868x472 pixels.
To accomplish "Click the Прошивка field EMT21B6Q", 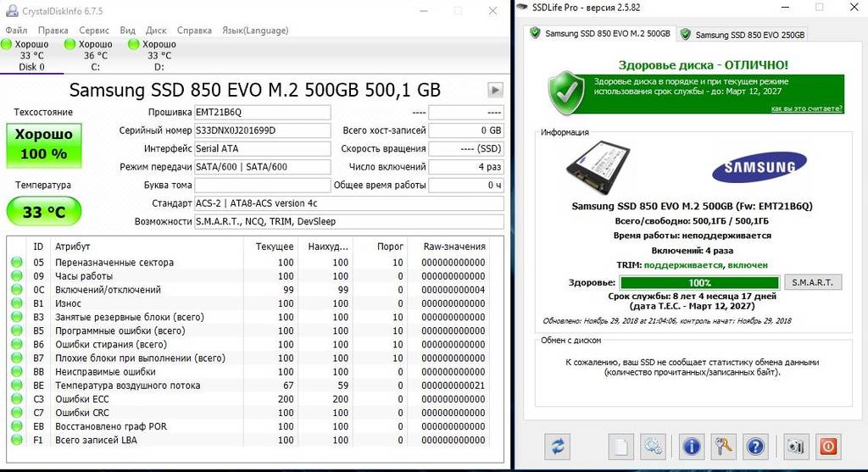I will coord(263,113).
